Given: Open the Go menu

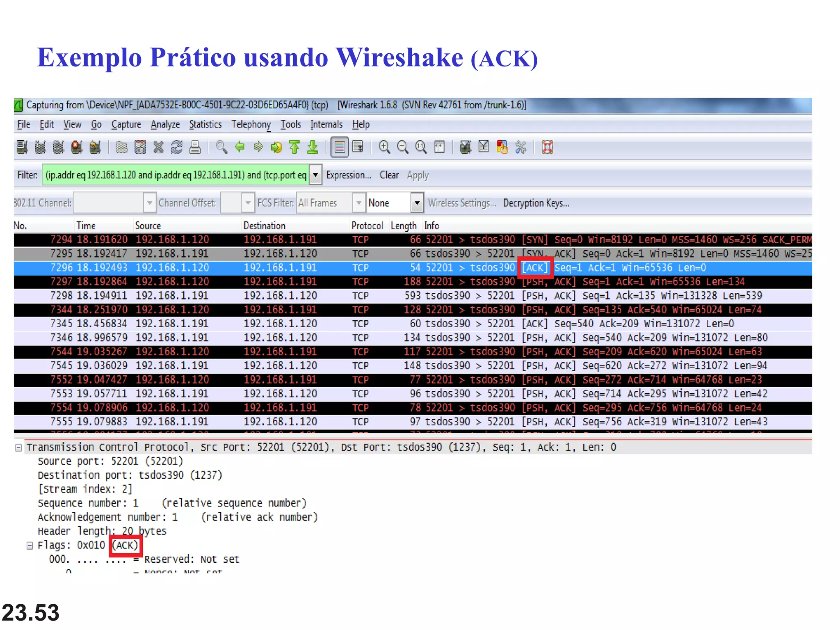Looking at the screenshot, I should (96, 124).
